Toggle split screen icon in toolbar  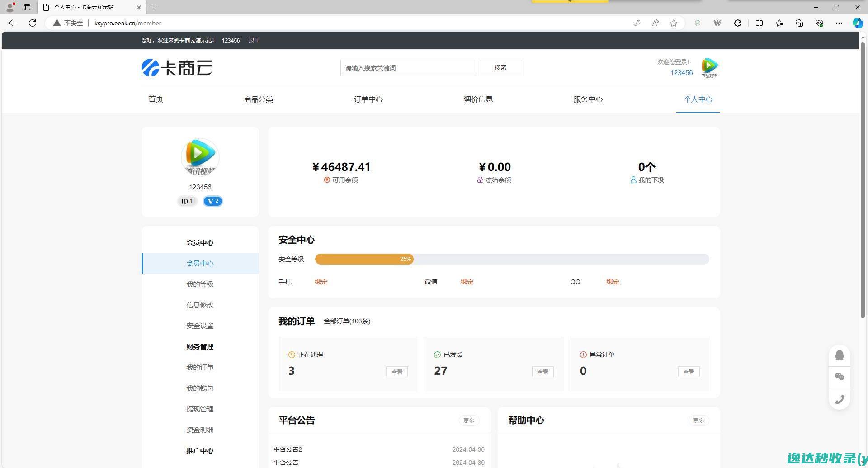tap(759, 23)
